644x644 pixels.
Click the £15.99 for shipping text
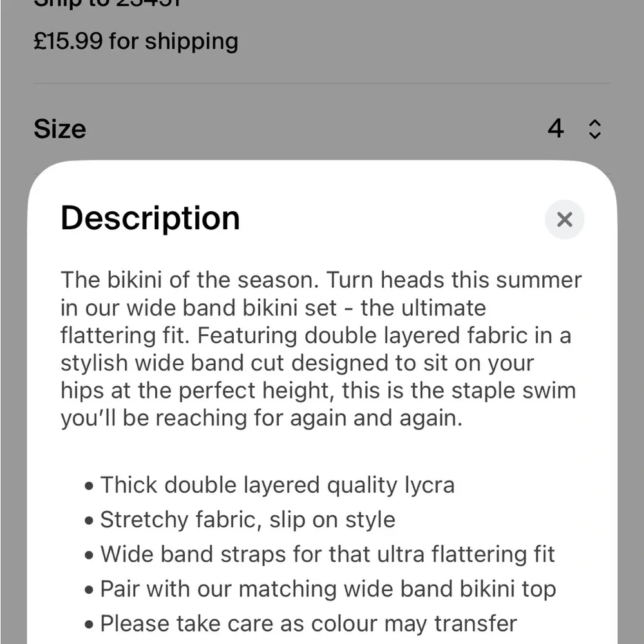[136, 41]
